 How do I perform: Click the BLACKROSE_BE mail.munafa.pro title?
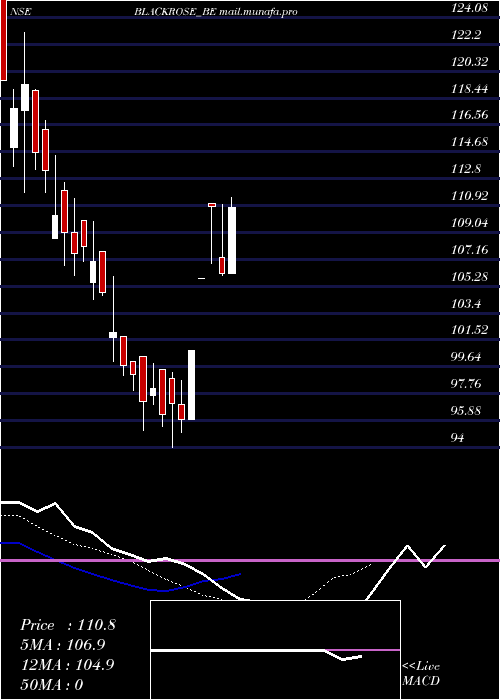coord(216,12)
